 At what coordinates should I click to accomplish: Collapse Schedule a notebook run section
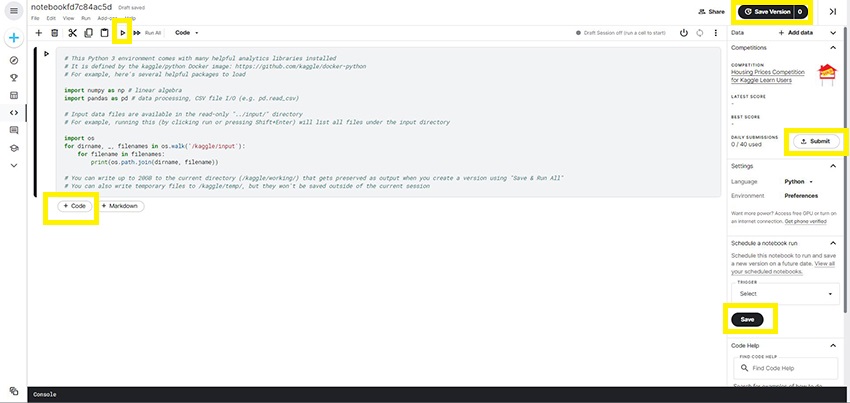(833, 244)
